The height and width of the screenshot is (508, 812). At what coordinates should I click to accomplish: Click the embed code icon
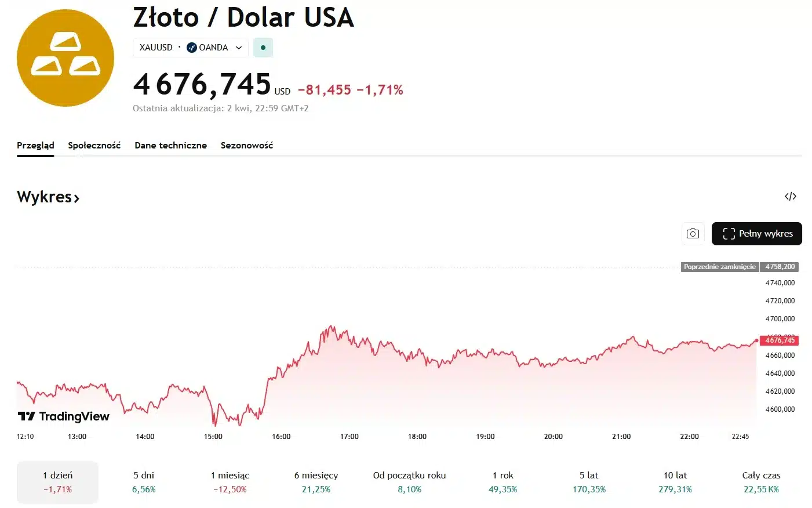pos(790,197)
